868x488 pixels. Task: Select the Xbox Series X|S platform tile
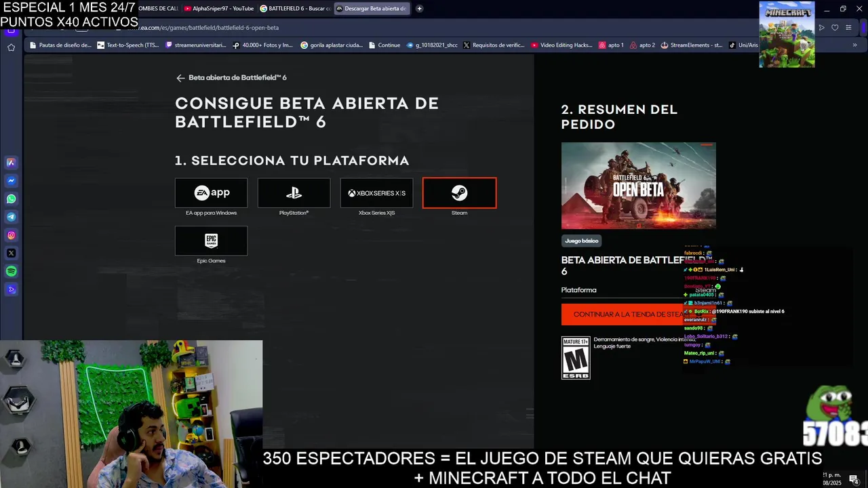pos(376,193)
